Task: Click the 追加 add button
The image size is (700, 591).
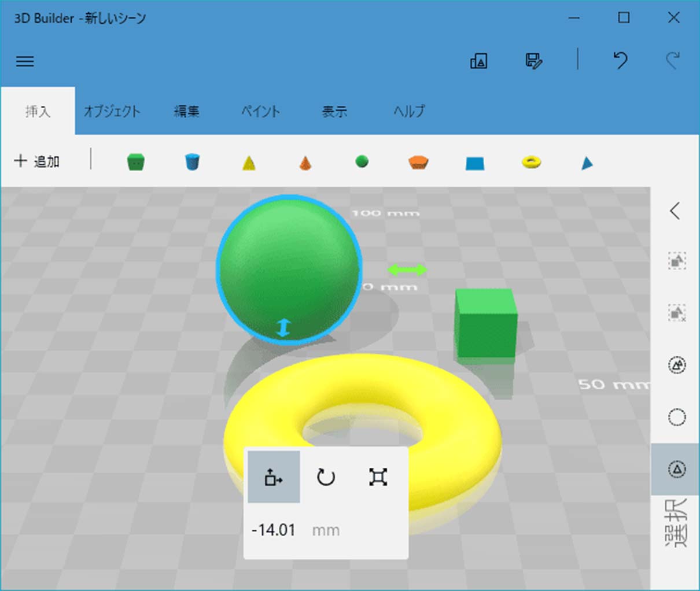Action: point(37,161)
